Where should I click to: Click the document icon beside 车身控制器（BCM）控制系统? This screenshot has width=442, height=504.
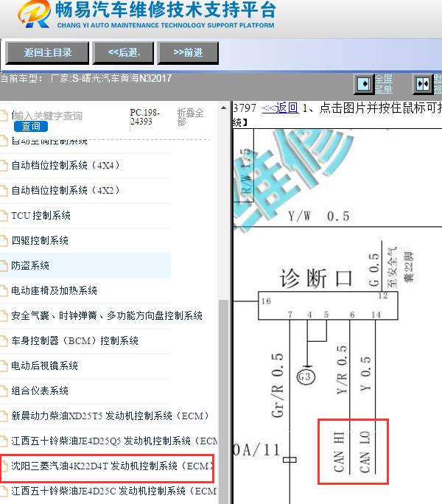tap(4, 341)
